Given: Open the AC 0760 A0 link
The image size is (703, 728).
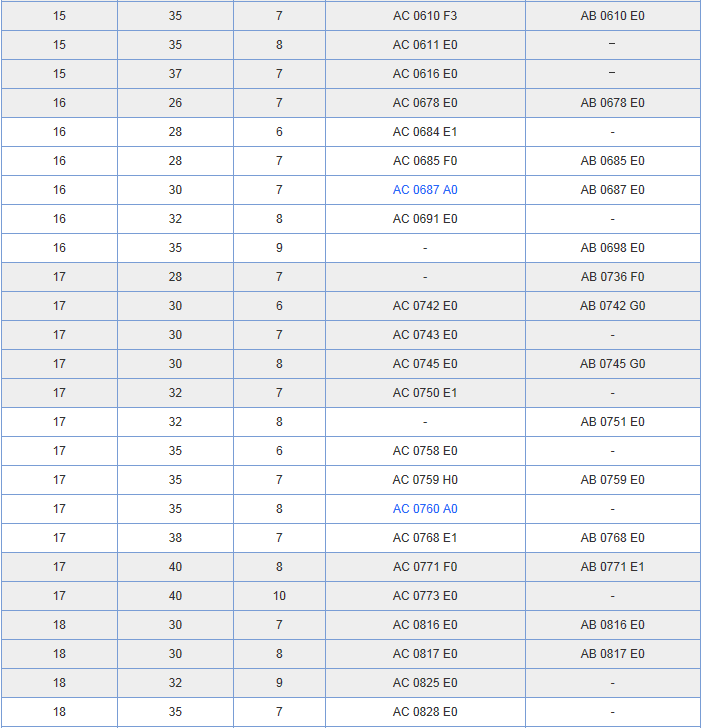Looking at the screenshot, I should pos(425,509).
